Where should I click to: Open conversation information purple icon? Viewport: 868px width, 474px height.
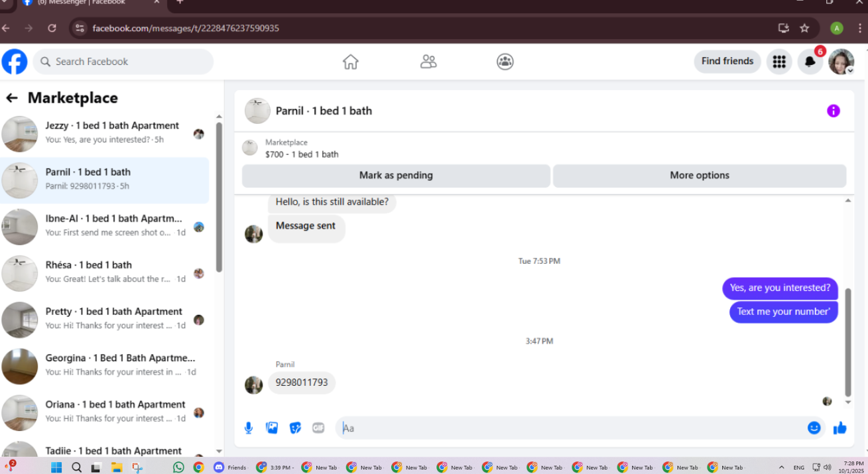coord(834,111)
